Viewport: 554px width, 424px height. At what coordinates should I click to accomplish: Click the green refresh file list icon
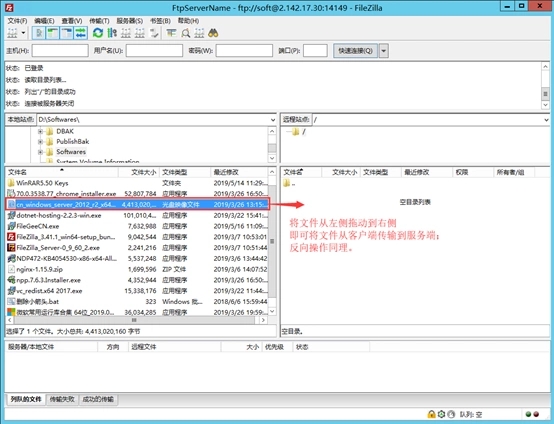click(98, 33)
